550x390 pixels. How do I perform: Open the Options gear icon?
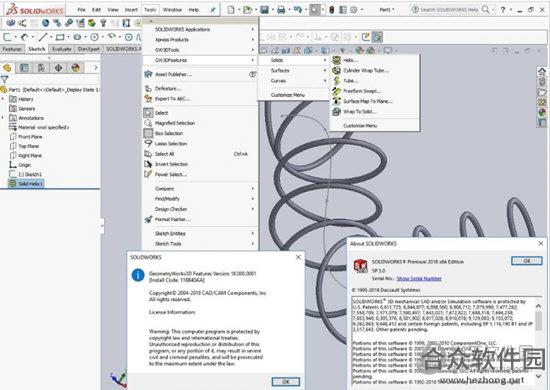pyautogui.click(x=354, y=10)
